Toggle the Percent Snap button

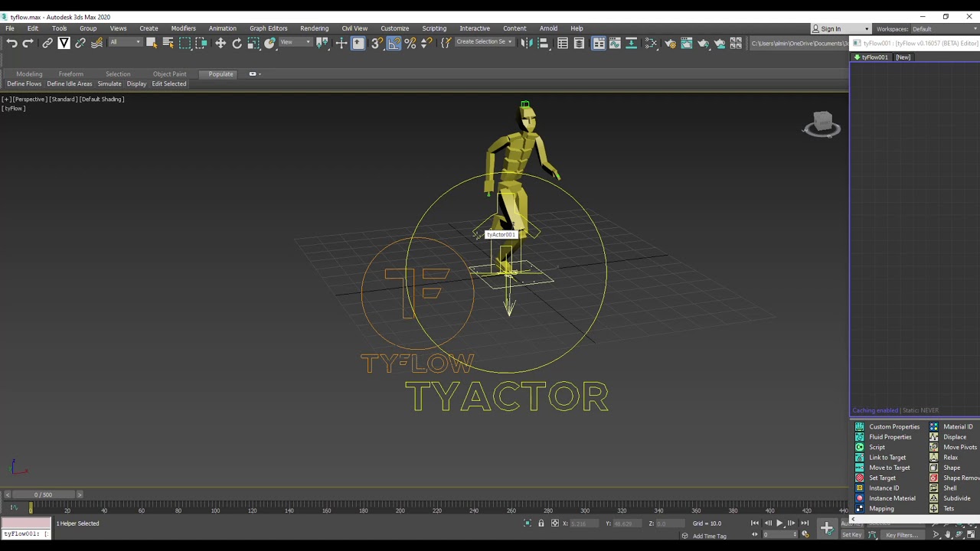click(410, 44)
